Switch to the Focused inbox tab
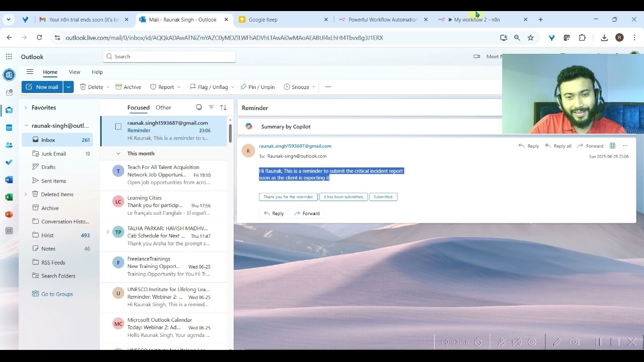The height and width of the screenshot is (362, 644). (138, 108)
